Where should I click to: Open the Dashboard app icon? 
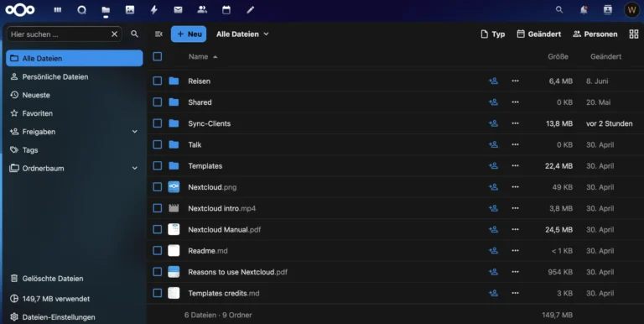pyautogui.click(x=58, y=10)
